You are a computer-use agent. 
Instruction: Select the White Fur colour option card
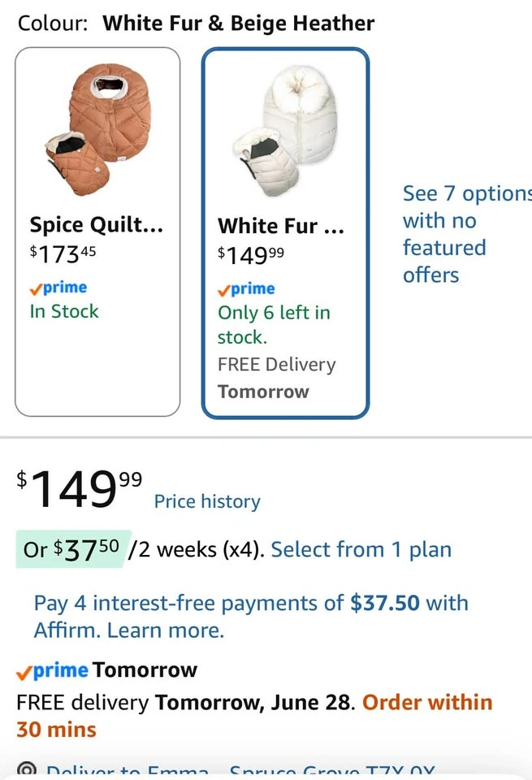tap(285, 233)
